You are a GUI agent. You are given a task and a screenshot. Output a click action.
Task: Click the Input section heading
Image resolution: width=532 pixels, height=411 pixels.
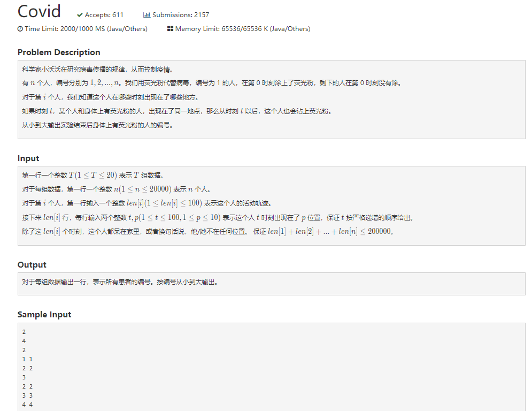coord(28,158)
